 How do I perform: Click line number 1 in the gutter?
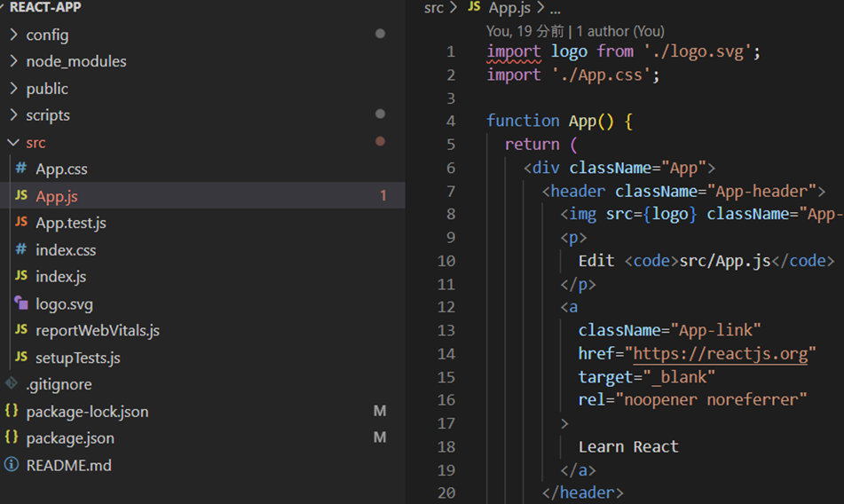(451, 51)
